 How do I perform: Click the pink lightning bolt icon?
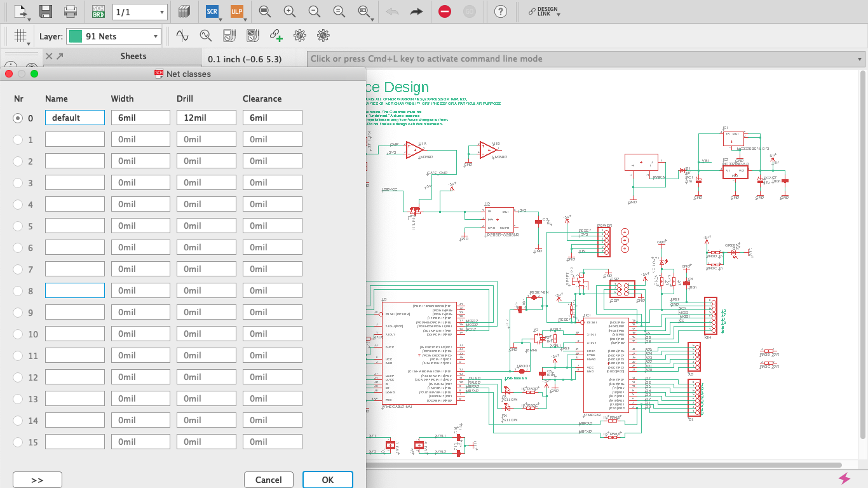(x=844, y=478)
